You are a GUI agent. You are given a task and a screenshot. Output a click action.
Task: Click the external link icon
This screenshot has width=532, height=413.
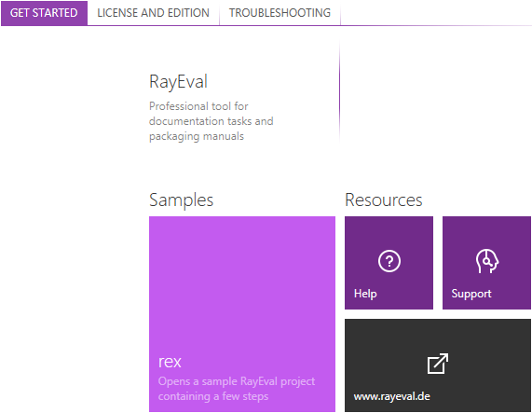438,364
